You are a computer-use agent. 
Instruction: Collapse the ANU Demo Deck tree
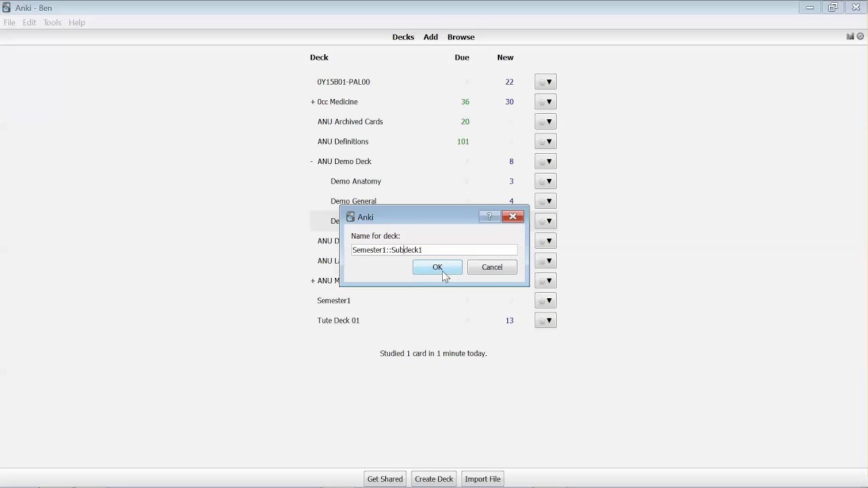(312, 161)
